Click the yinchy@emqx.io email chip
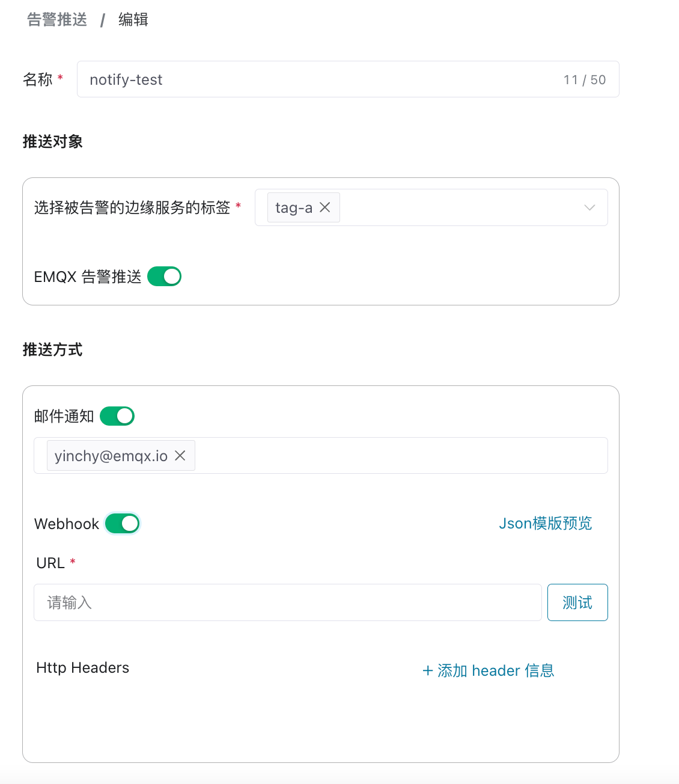This screenshot has height=784, width=679. tap(111, 456)
